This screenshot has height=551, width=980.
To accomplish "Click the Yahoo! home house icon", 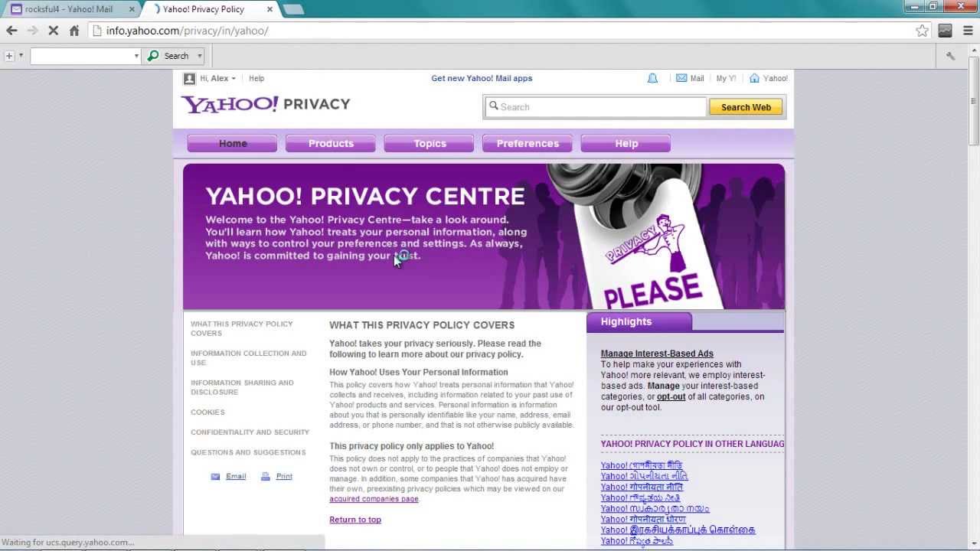I will tap(754, 78).
